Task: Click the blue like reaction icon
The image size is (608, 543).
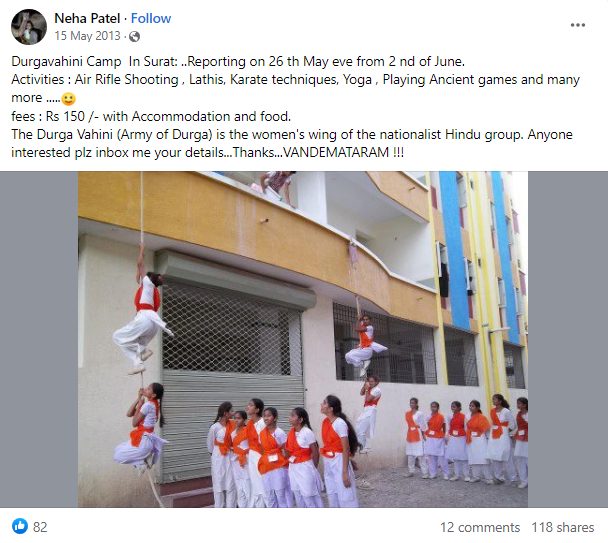Action: 20,526
